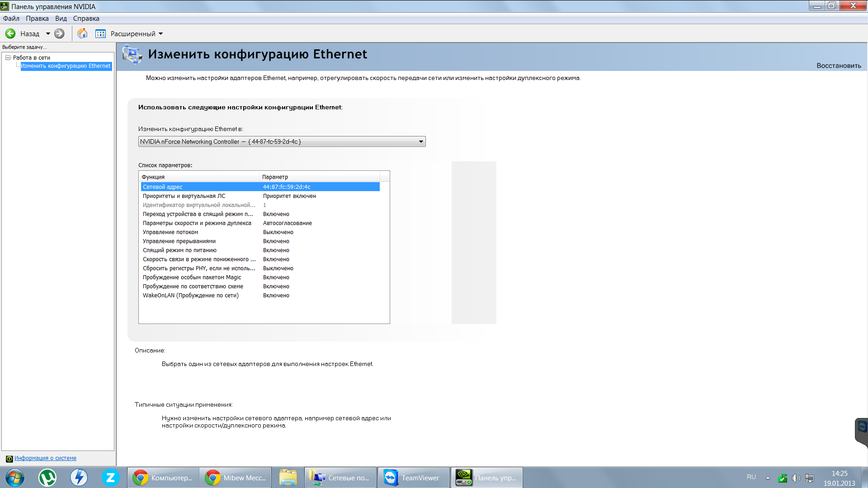Collapse the Работа в сети tree node
The width and height of the screenshot is (868, 488).
pyautogui.click(x=8, y=57)
